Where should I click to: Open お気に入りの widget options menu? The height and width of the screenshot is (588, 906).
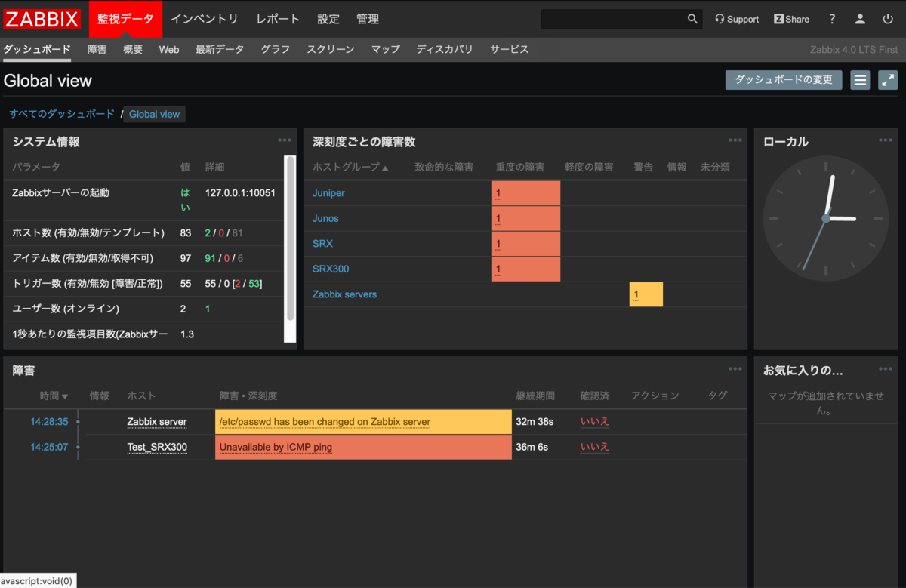point(886,369)
